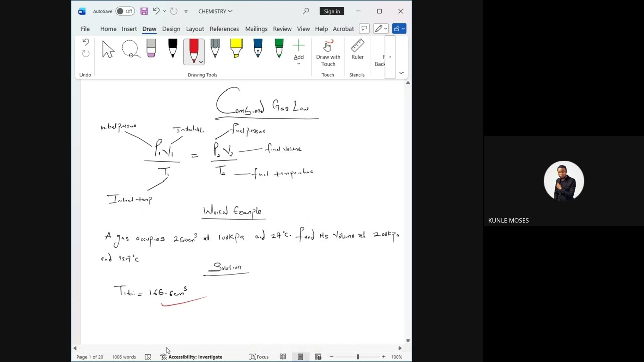Click the vertical scrollbar down arrow
Screen dimensions: 644x362
408,340
